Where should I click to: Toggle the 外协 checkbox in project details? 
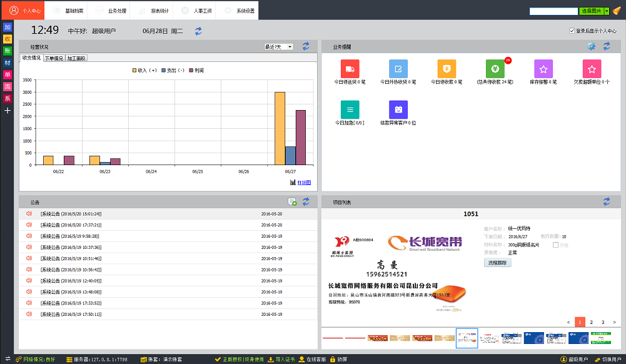555,245
